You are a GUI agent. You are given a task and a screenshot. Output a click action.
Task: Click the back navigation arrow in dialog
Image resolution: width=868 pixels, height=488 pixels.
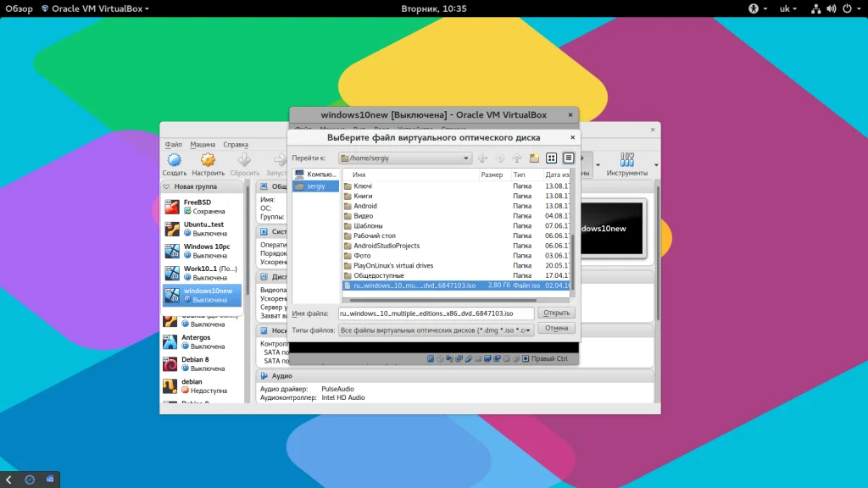482,158
